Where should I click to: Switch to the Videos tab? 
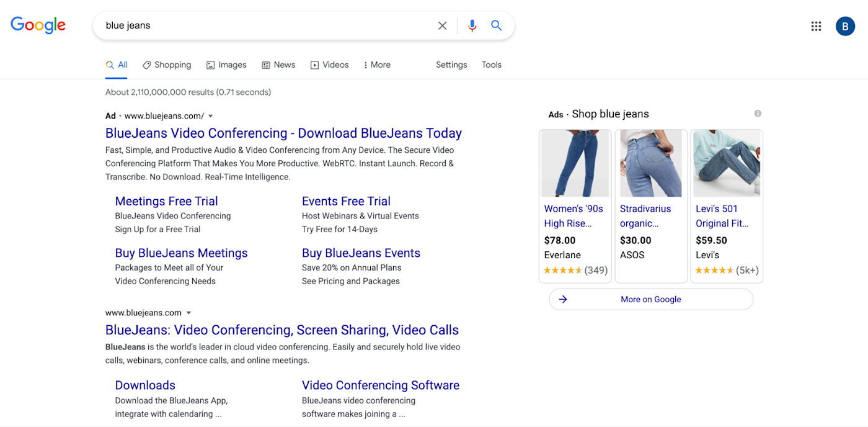(330, 65)
